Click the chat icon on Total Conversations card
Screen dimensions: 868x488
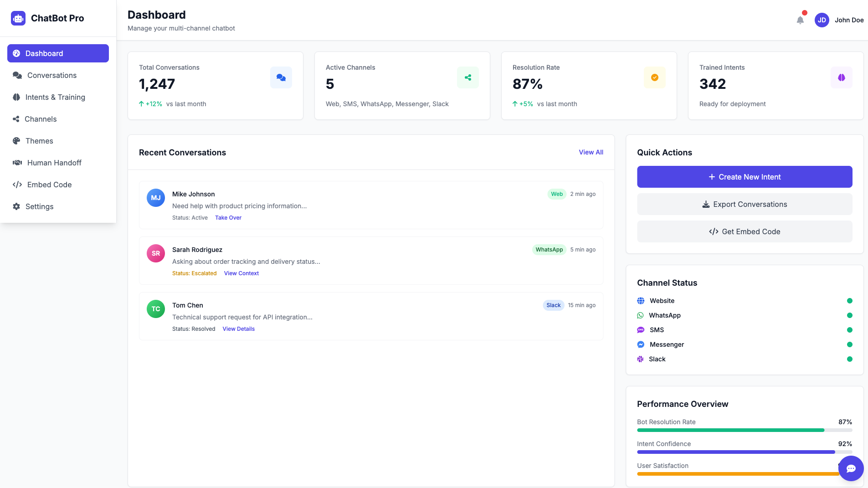pos(281,77)
